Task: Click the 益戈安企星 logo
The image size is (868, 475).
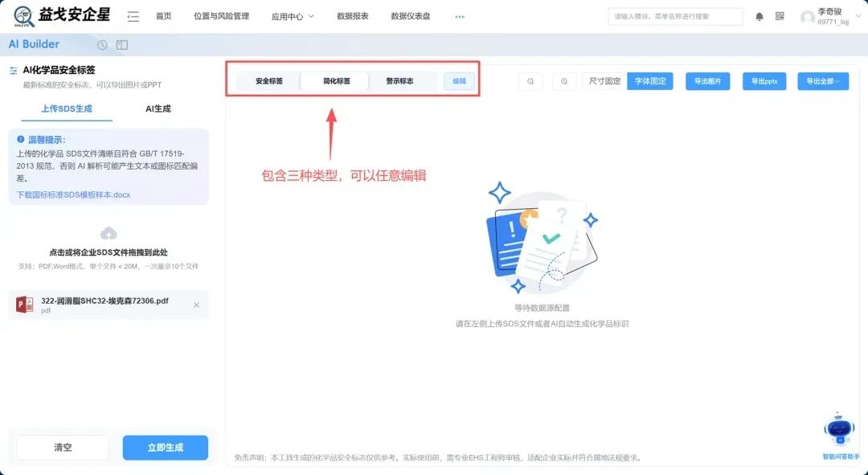Action: click(61, 15)
